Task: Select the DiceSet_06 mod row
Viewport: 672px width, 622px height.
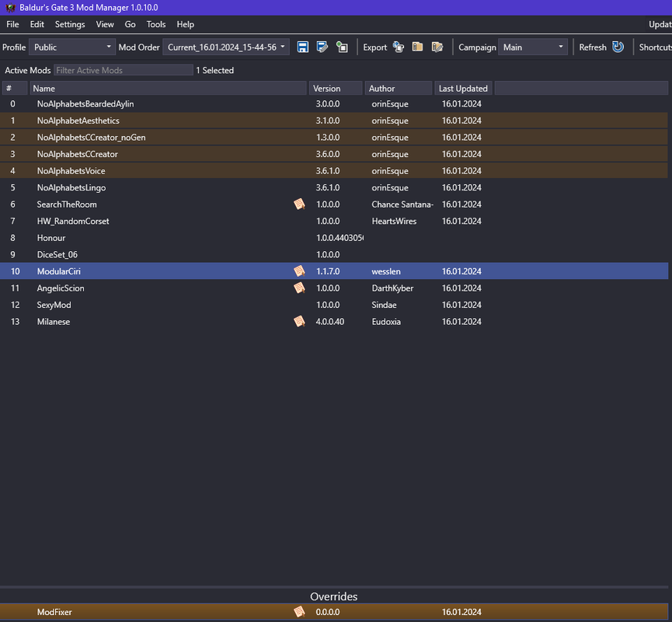Action: [334, 254]
